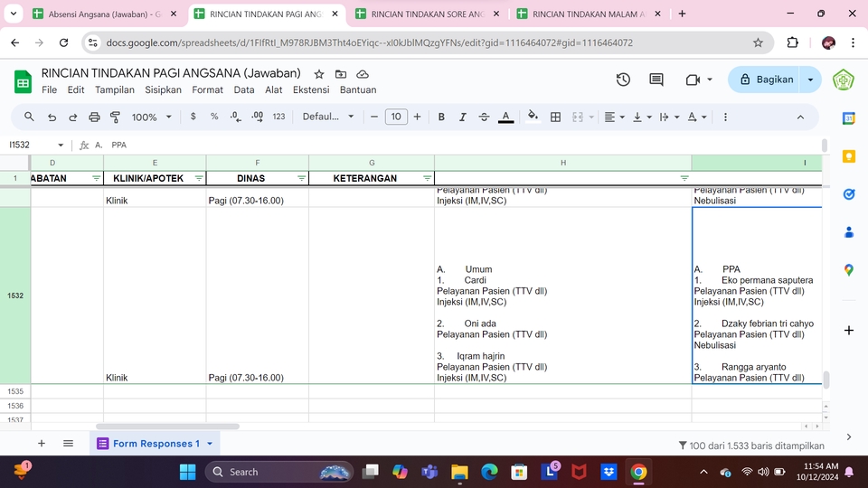Open filter dropdown for KLINIK/APOTEK column
The image size is (868, 488).
(199, 179)
